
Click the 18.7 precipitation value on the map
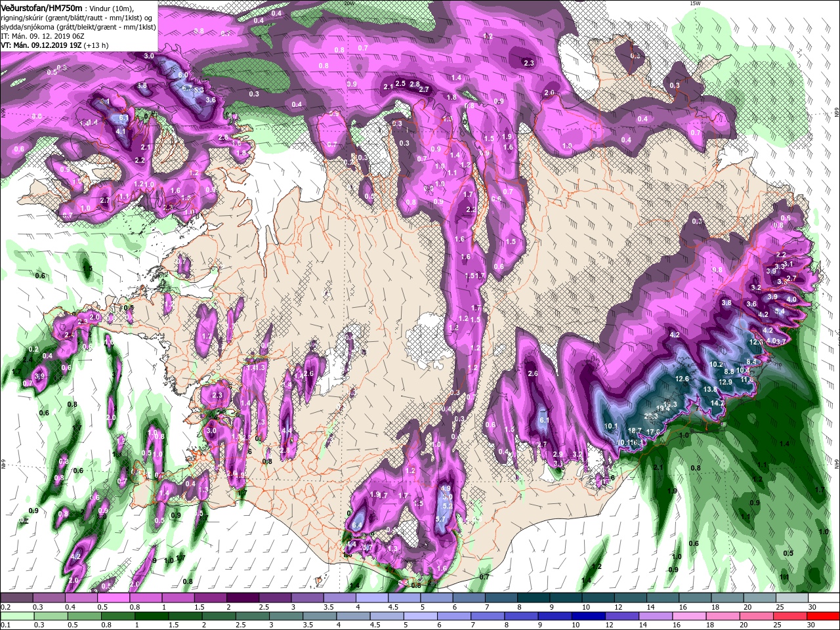click(635, 430)
